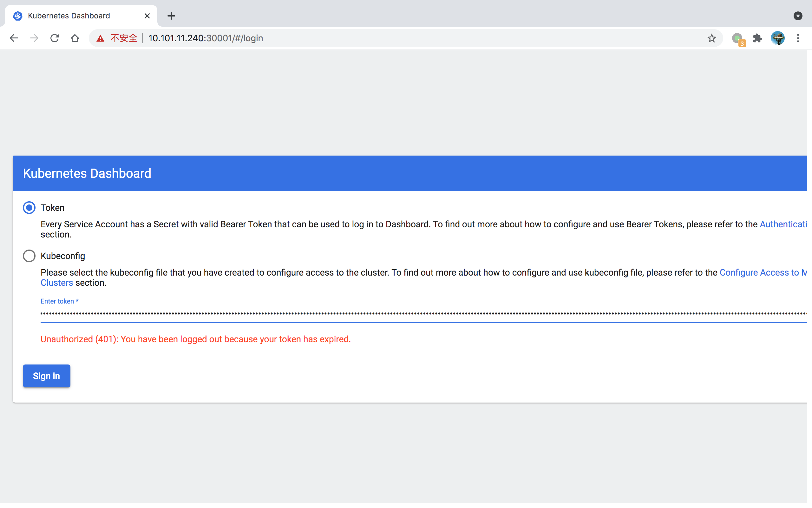The width and height of the screenshot is (812, 508).
Task: Open the browser home page
Action: (75, 38)
